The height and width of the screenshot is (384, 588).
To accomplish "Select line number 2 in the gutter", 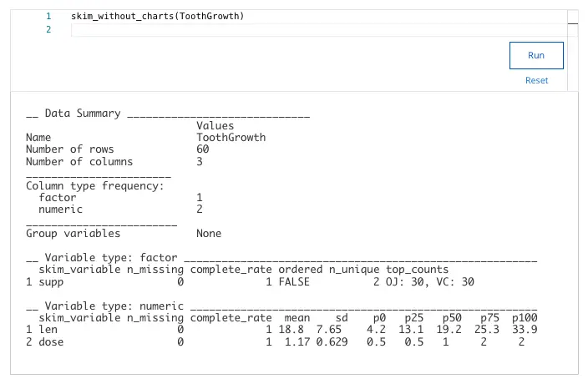I will [x=48, y=29].
